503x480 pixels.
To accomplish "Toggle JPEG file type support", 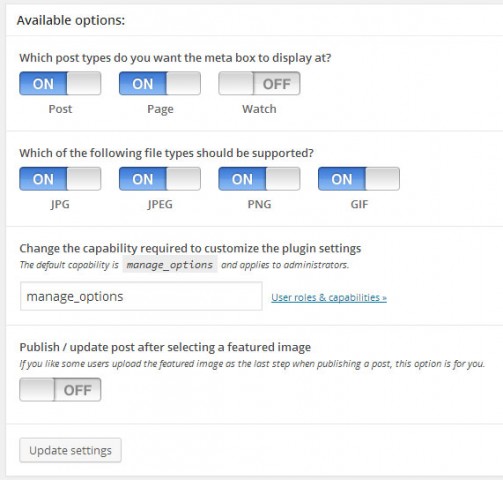I will (160, 179).
